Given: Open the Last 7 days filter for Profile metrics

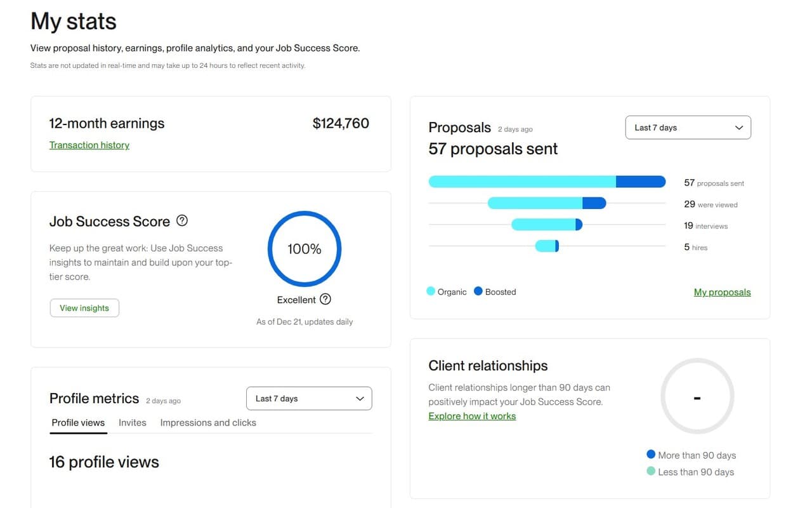Looking at the screenshot, I should pos(309,398).
